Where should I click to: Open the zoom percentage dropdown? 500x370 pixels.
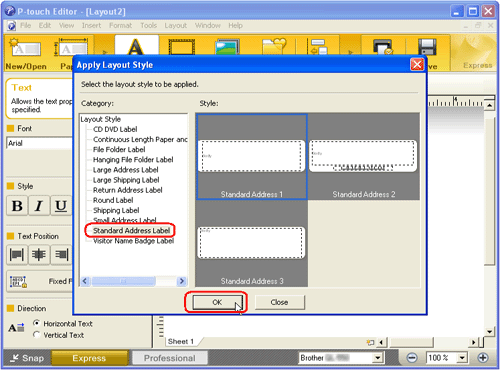(462, 358)
